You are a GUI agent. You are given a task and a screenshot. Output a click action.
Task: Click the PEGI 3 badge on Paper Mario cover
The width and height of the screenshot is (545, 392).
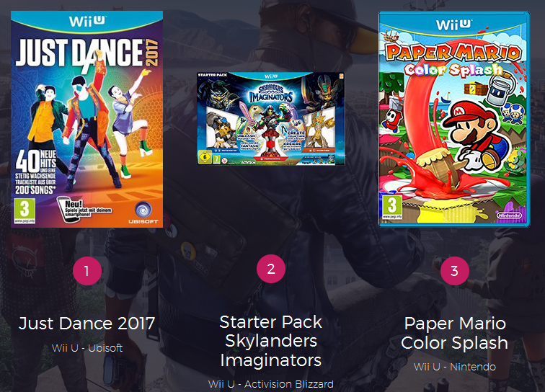click(x=392, y=207)
